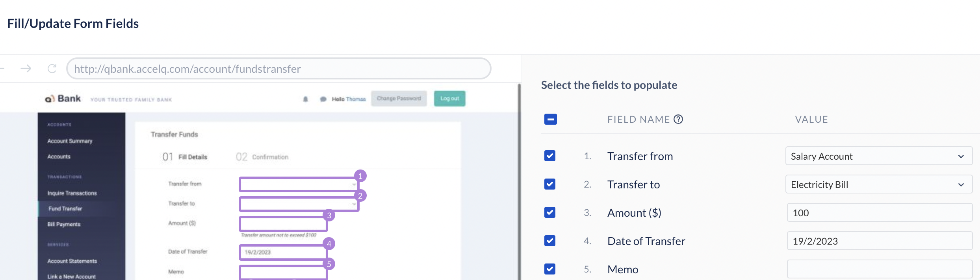
Task: Click the Log out button
Action: (449, 98)
